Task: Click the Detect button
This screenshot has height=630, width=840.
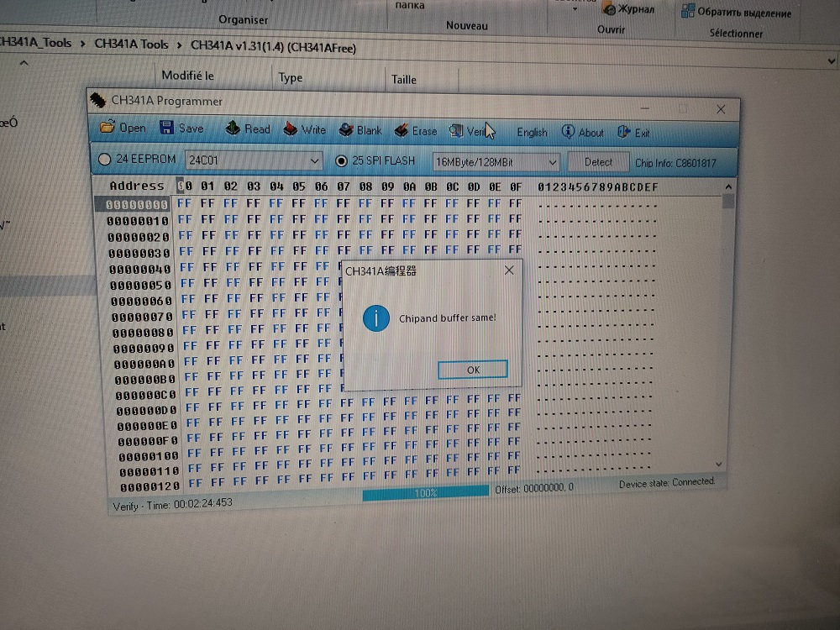Action: pos(598,162)
